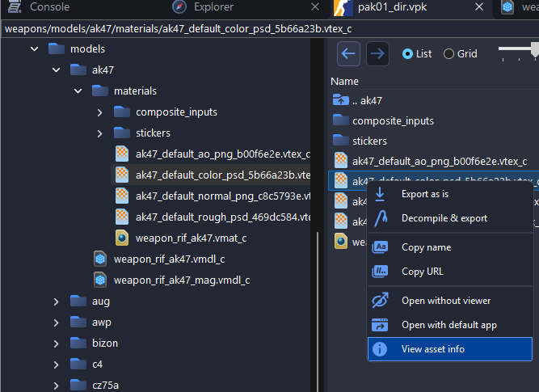Choose View asset info menu entry
Viewport: 539px width, 392px height.
pos(450,349)
